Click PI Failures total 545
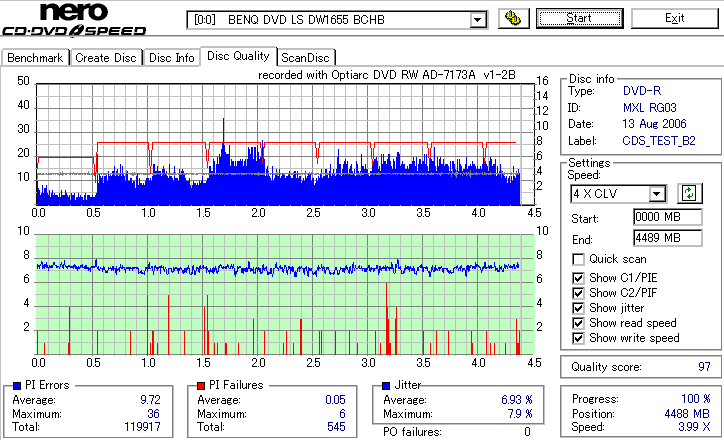Screen dimensions: 724x441 336,427
